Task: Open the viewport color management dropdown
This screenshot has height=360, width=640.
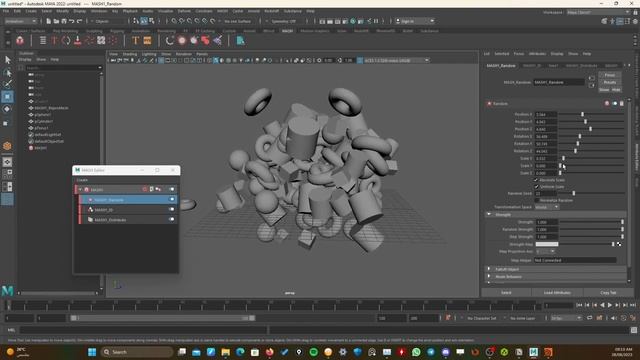Action: tap(396, 60)
